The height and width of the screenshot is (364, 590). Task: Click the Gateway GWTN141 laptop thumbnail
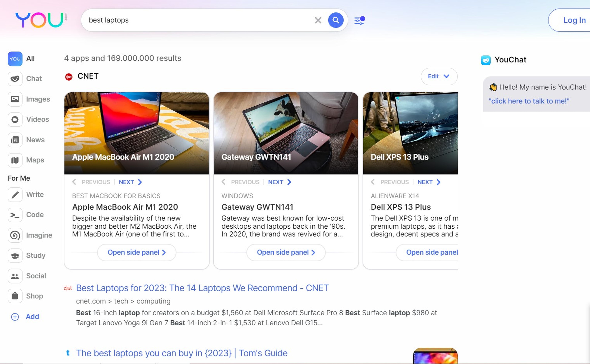286,133
